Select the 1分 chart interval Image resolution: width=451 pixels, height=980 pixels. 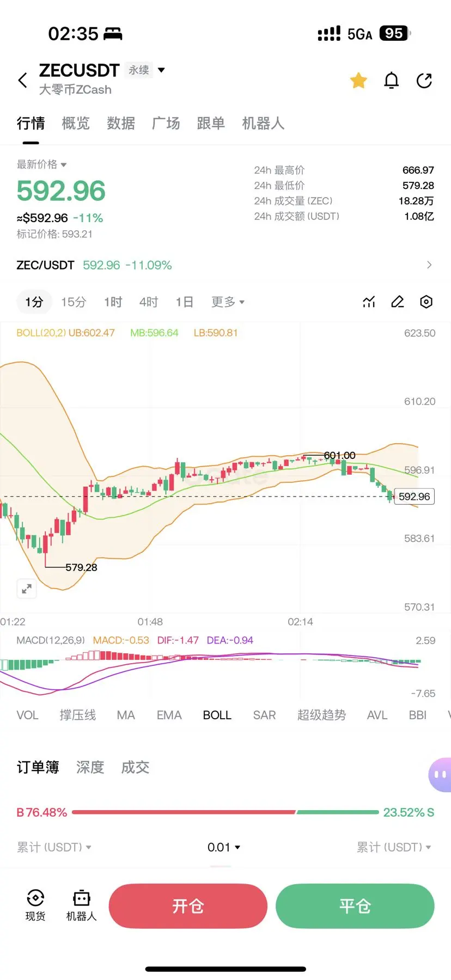pos(34,302)
